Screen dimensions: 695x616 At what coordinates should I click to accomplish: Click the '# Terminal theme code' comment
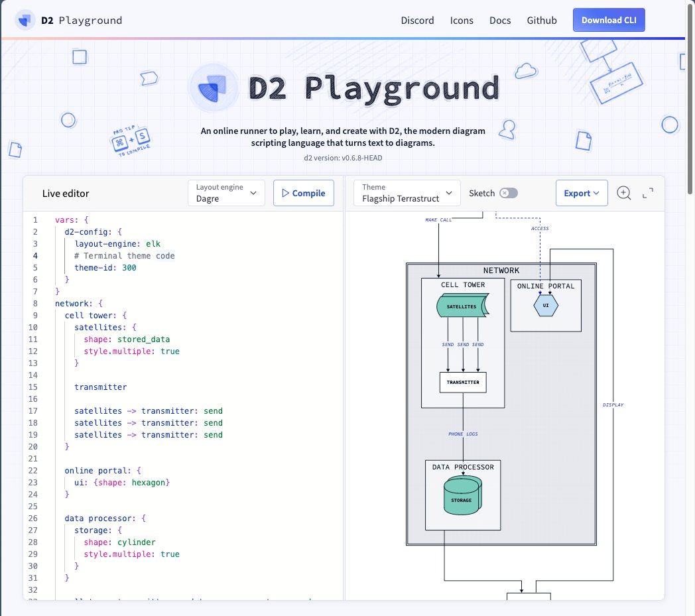coord(125,256)
